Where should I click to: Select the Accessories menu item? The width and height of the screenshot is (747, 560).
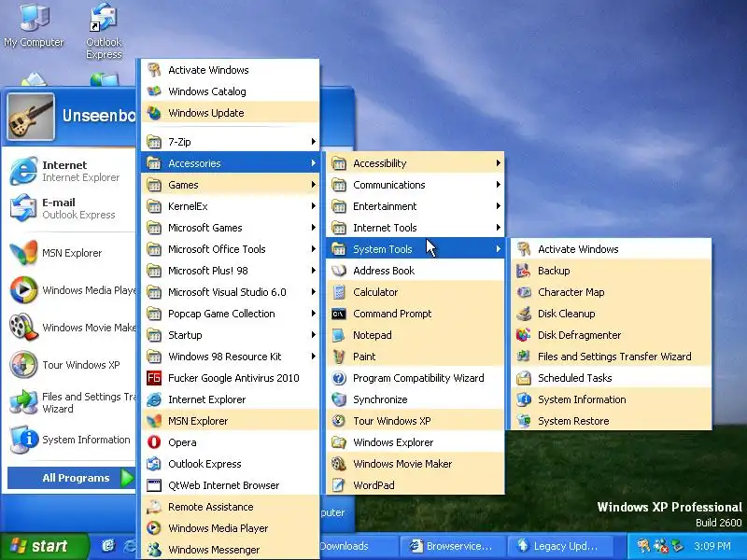(x=230, y=162)
